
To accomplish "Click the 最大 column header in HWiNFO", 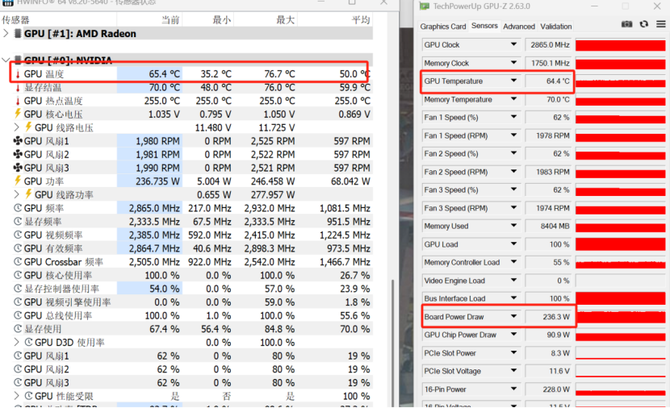I will (x=285, y=20).
